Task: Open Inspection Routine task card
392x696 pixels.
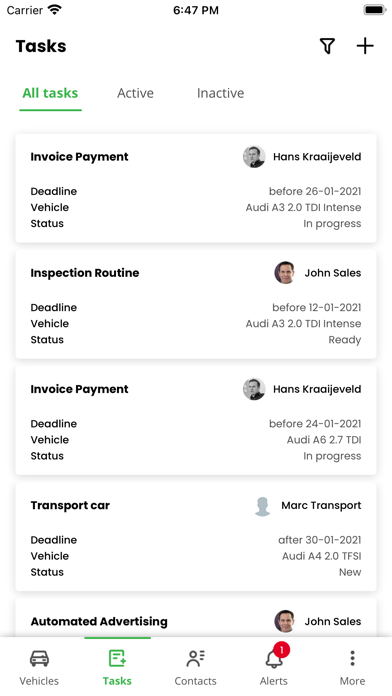Action: pos(196,304)
